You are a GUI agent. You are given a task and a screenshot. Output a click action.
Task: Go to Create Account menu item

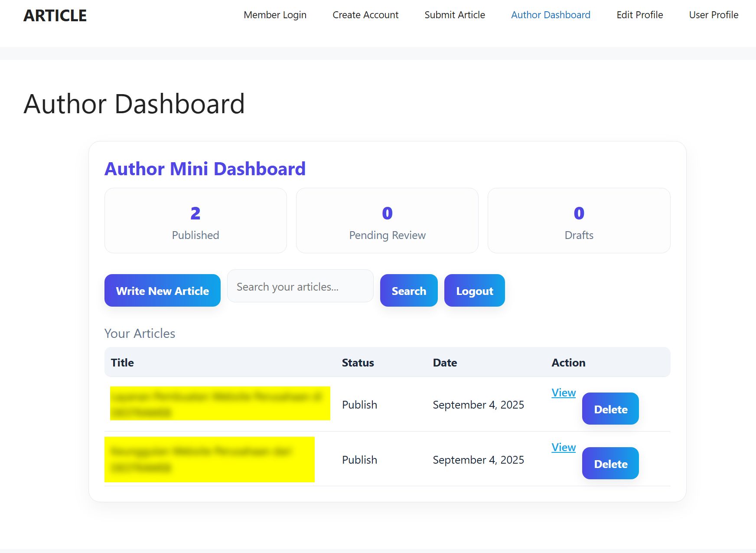[x=365, y=15]
